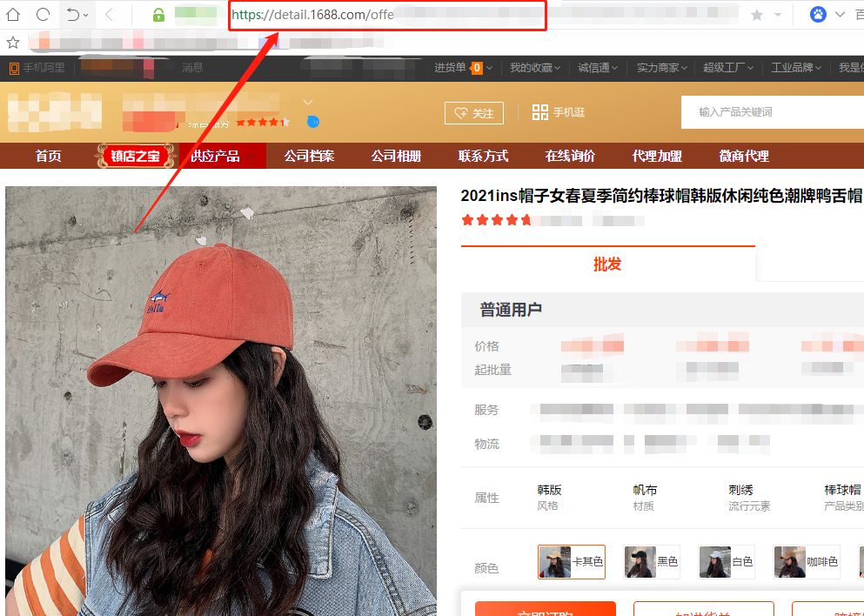Click 普通用户 heading
Viewport: 864px width, 616px height.
click(x=511, y=310)
